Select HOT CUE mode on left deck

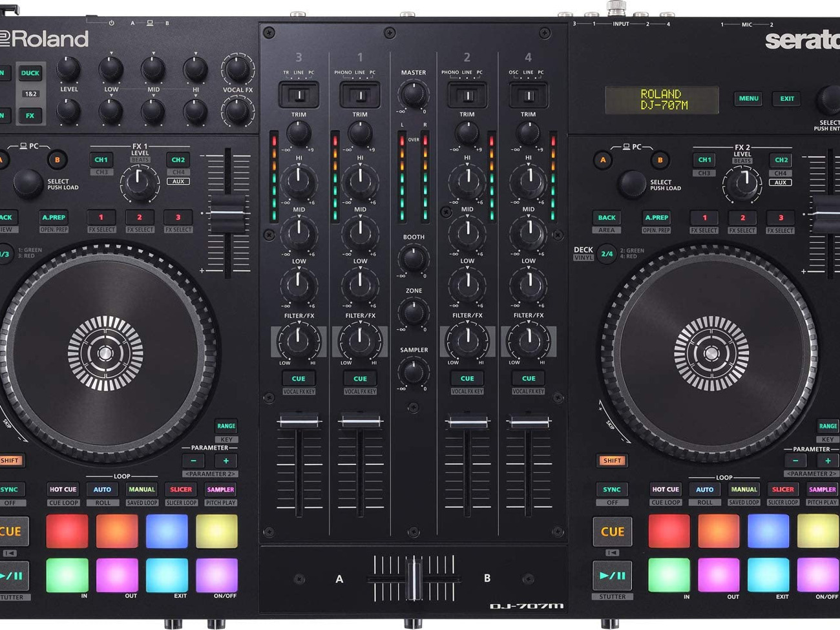[63, 490]
